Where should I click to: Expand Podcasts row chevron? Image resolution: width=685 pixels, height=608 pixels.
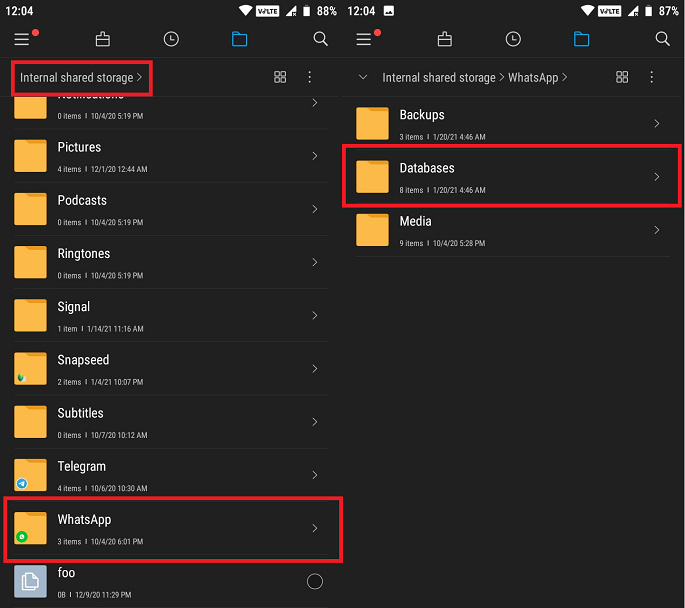coord(315,209)
